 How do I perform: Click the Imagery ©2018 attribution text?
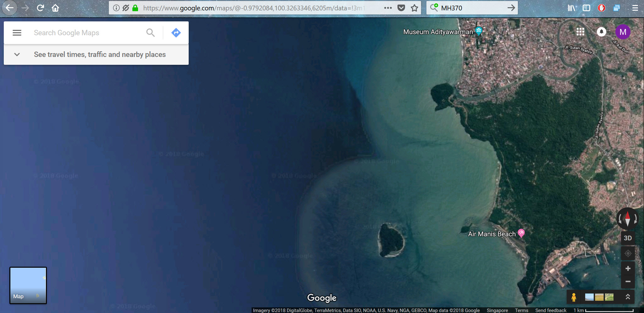(366, 310)
